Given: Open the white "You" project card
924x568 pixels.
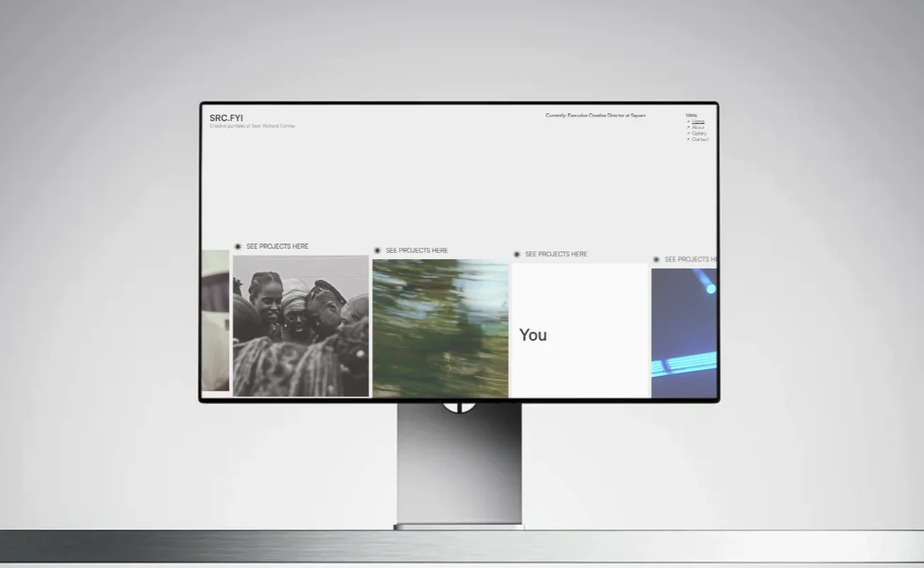Looking at the screenshot, I should (580, 331).
